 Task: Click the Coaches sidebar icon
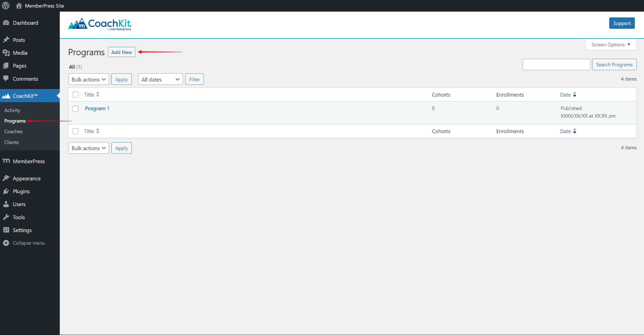13,131
